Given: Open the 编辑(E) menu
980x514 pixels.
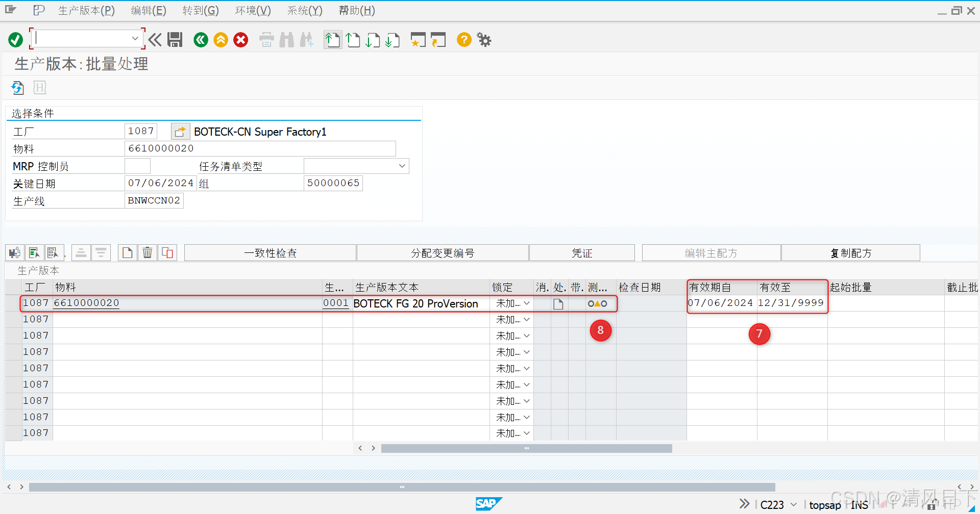Looking at the screenshot, I should (x=149, y=11).
